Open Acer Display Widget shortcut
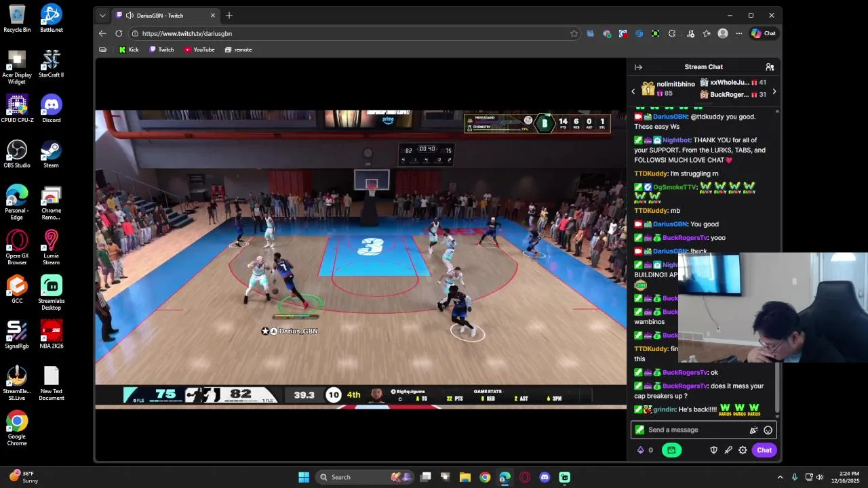This screenshot has width=868, height=488. [17, 67]
